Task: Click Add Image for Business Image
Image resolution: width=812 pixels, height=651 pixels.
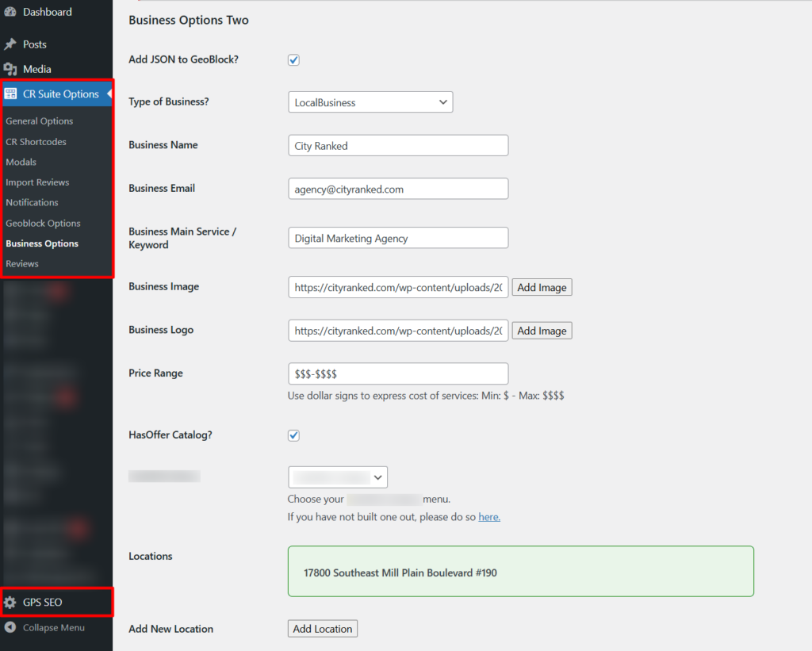Action: click(x=542, y=287)
